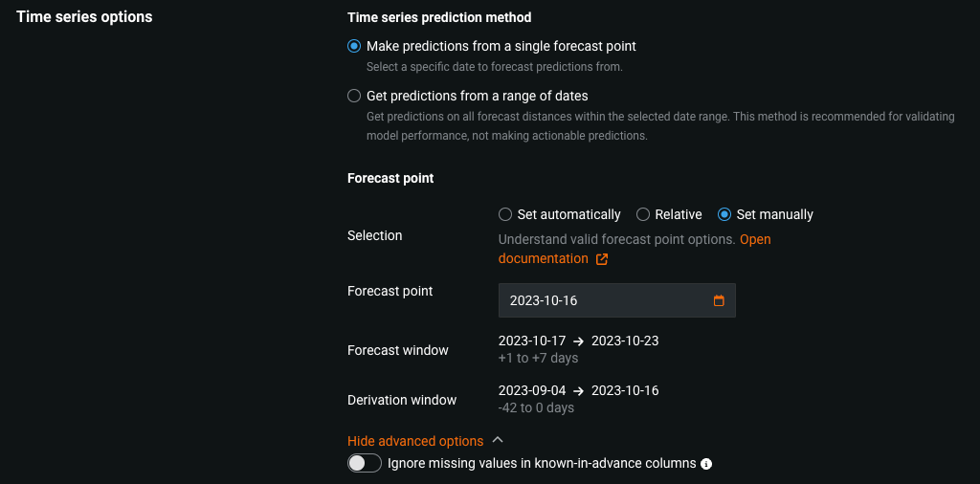Screen dimensions: 980x484
Task: Select 'Make predictions from a single forecast point'
Action: click(x=354, y=46)
